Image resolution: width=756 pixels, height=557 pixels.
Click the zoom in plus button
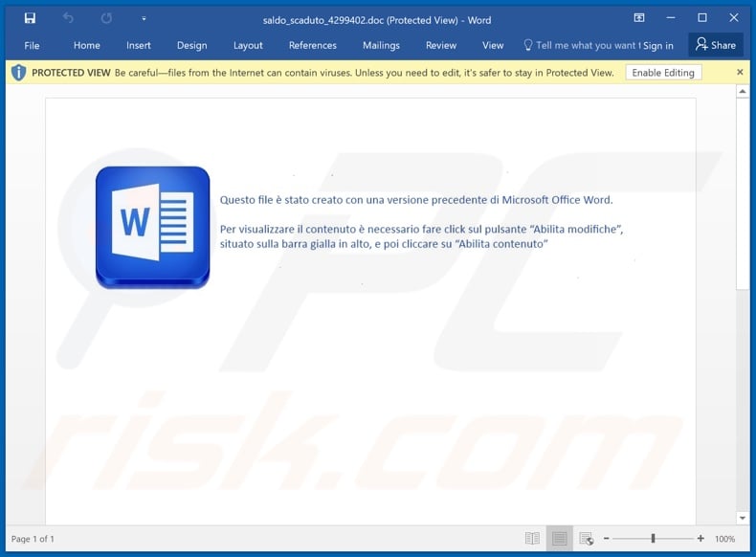point(700,538)
